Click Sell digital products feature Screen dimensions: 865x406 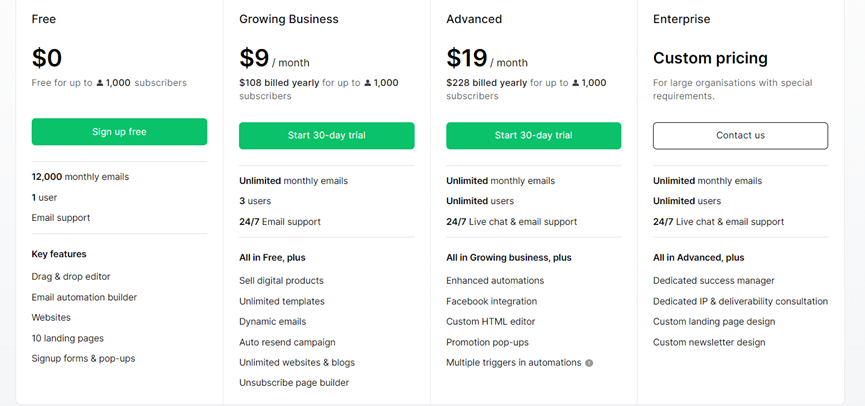tap(281, 281)
